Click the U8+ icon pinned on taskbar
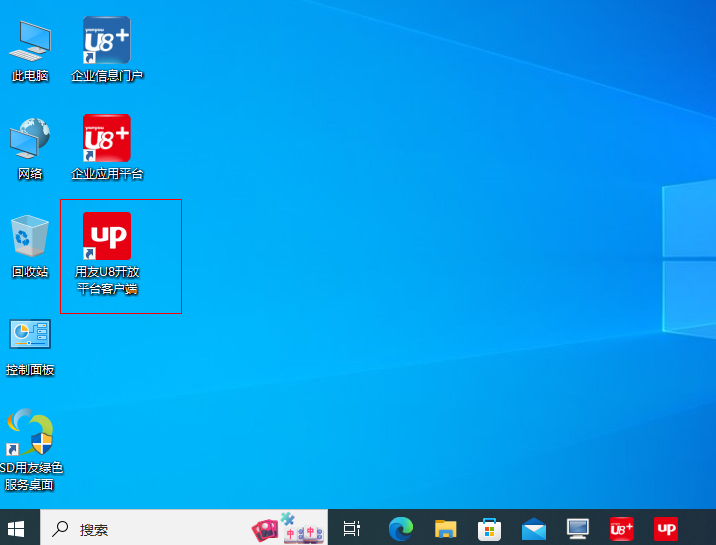716x545 pixels. click(621, 528)
